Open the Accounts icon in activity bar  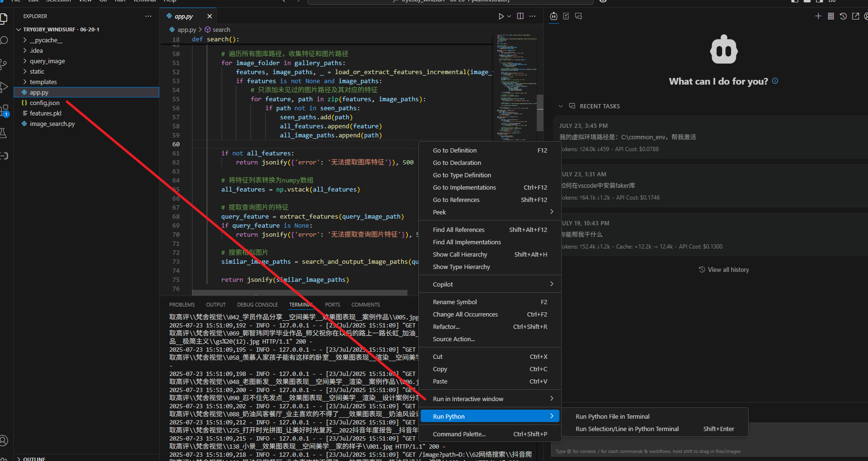coord(3,441)
